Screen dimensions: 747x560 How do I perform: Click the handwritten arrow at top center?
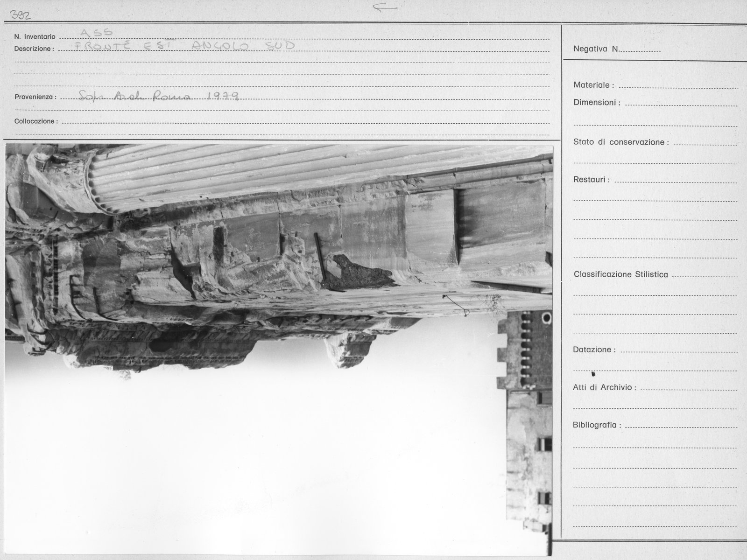(385, 7)
